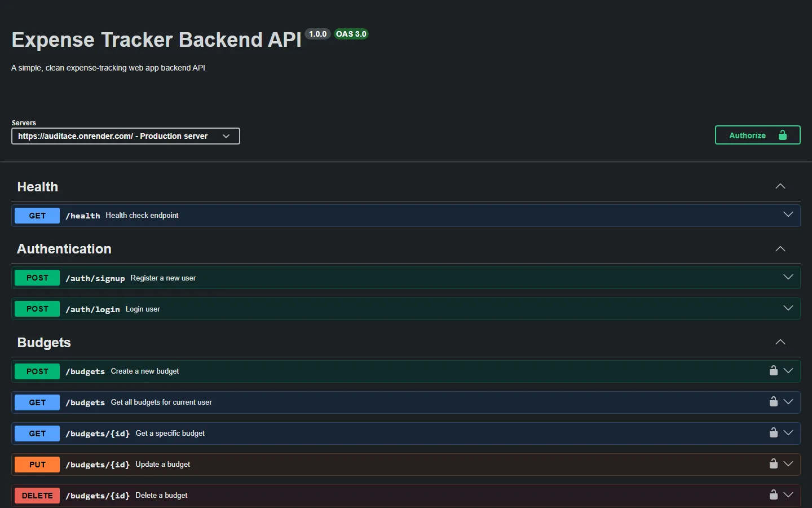Screen dimensions: 812x508
Task: Open the Authorize dialog
Action: tap(757, 135)
